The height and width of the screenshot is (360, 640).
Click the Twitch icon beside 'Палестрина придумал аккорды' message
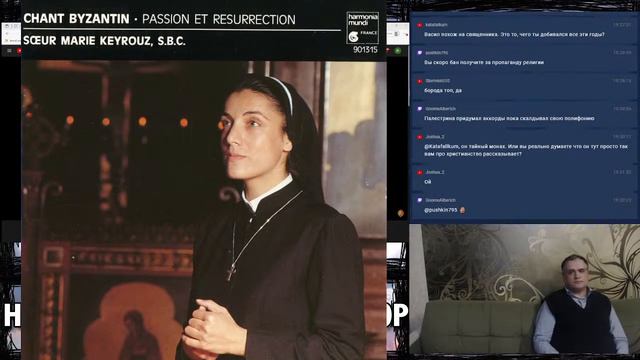(420, 109)
